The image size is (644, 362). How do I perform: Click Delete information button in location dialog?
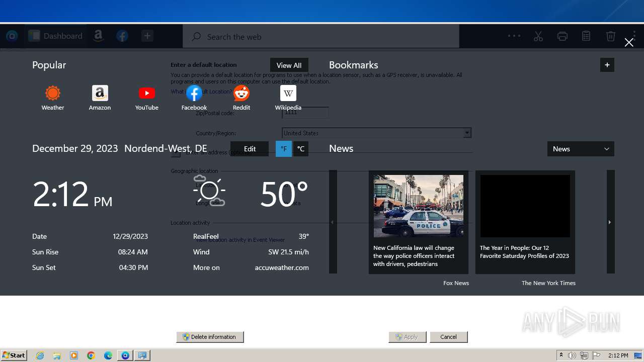pyautogui.click(x=210, y=337)
